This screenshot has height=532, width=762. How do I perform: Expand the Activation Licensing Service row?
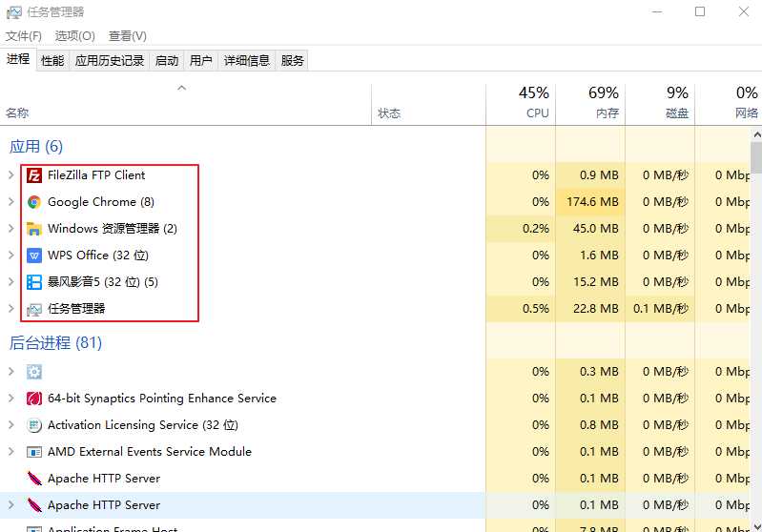tap(11, 425)
